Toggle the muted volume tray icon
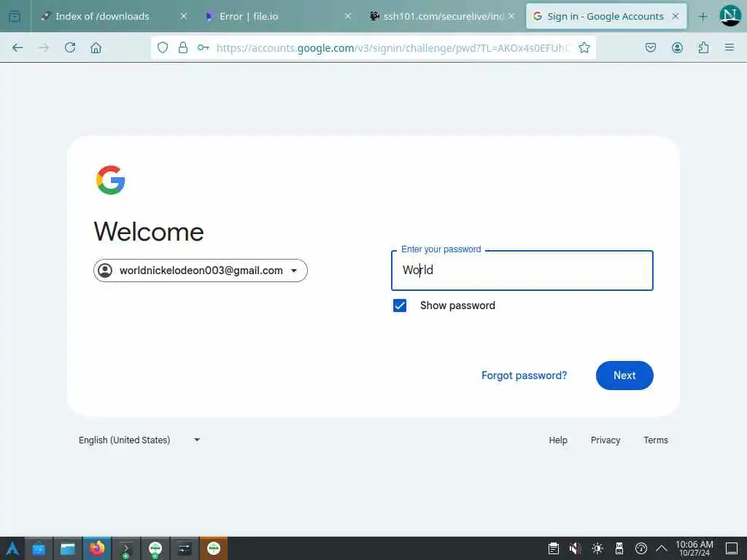This screenshot has height=560, width=747. coord(575,548)
